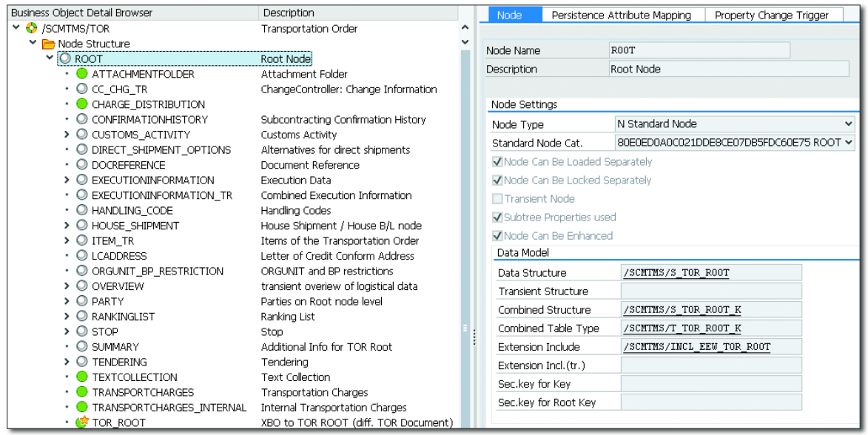The image size is (868, 435).
Task: Expand the CUSTOMS_ACTIVITY tree node
Action: tap(67, 135)
